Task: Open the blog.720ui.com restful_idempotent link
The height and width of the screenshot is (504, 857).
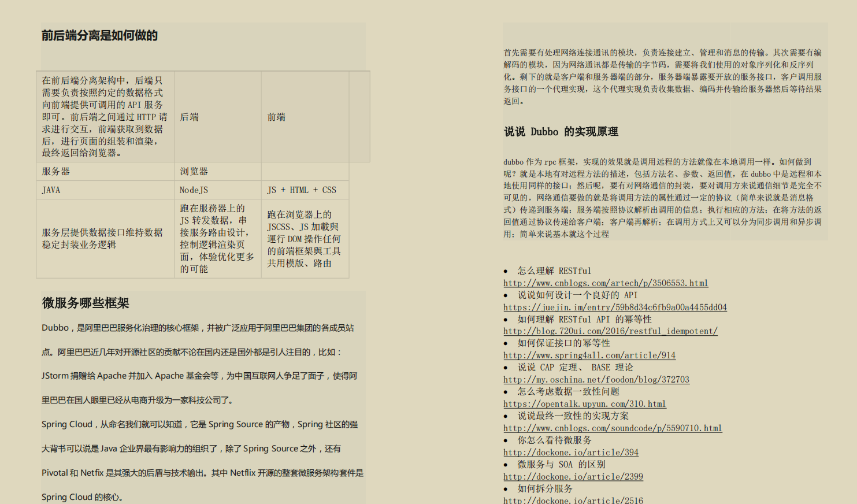Action: (x=610, y=331)
